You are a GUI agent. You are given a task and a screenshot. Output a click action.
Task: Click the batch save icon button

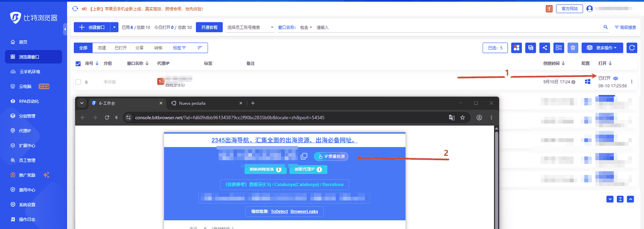point(531,48)
